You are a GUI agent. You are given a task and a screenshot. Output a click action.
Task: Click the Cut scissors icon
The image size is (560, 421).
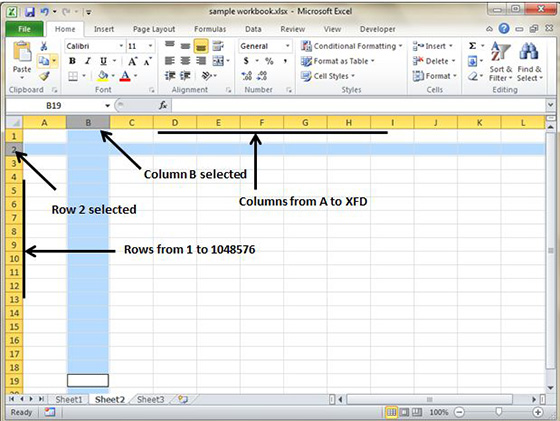tap(44, 46)
